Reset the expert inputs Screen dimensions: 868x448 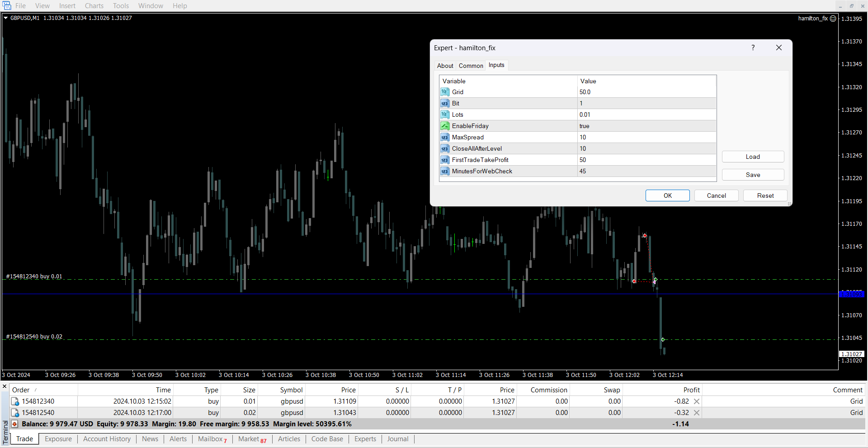coord(765,195)
